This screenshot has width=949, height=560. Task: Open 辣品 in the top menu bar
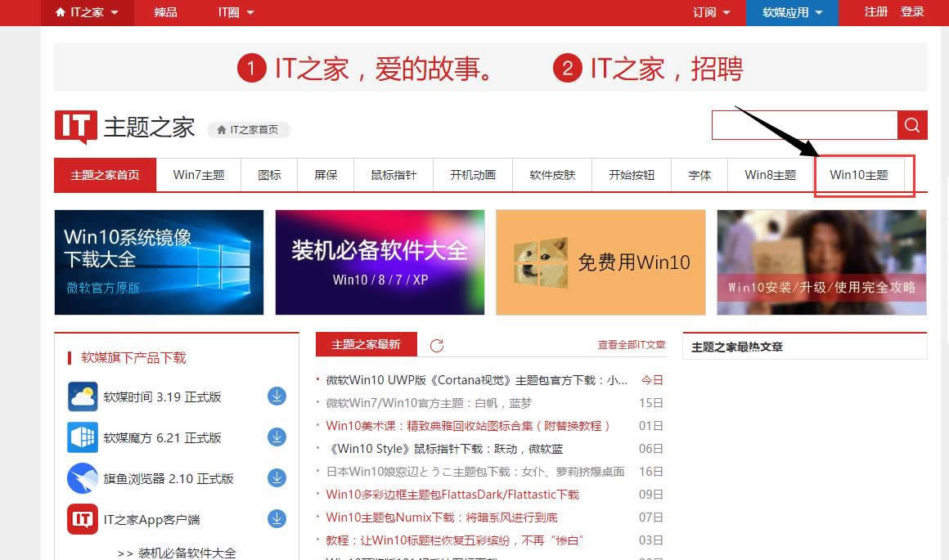tap(165, 12)
